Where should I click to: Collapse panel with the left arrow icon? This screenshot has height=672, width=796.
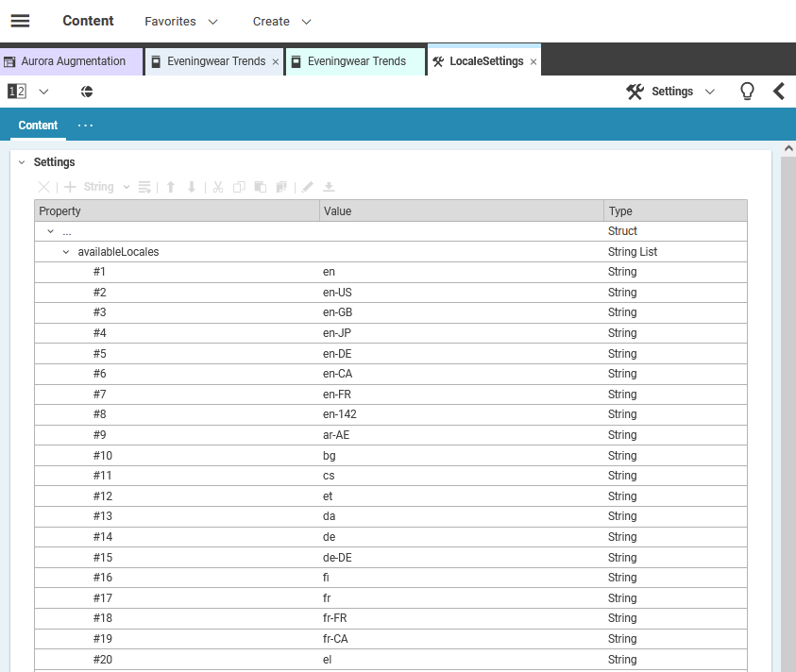tap(779, 92)
